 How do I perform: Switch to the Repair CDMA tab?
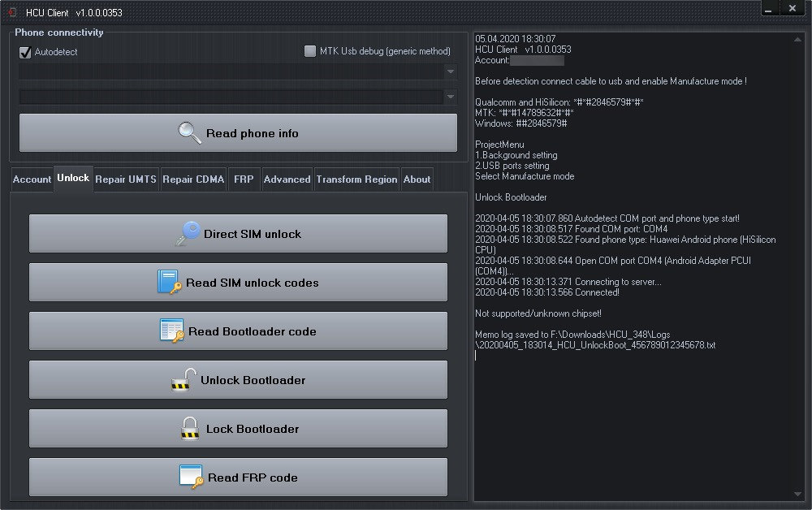193,179
